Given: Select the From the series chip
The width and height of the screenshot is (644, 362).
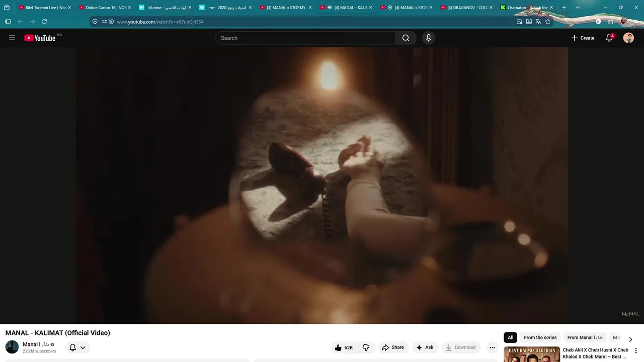Looking at the screenshot, I should coord(540,337).
